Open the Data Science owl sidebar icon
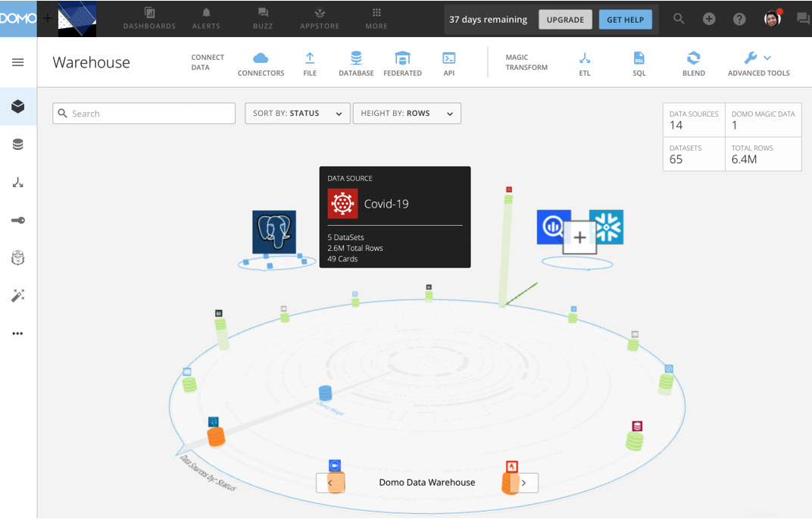Screen dimensions: 812x519 click(18, 258)
